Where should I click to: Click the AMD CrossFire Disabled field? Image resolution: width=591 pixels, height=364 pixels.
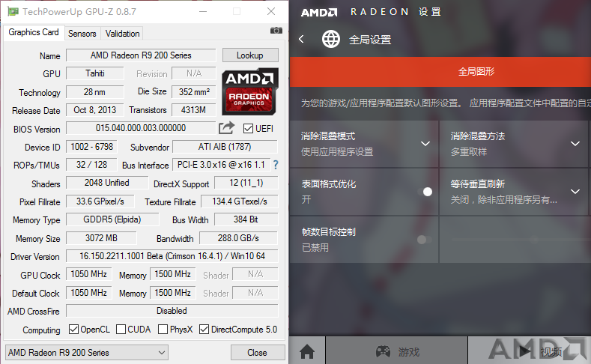[x=172, y=311]
